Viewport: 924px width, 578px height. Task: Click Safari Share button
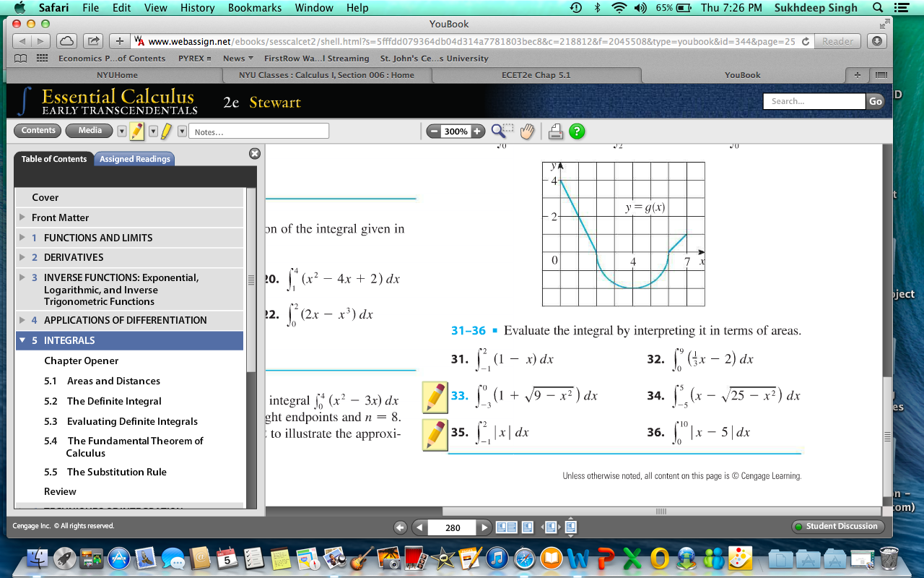93,41
